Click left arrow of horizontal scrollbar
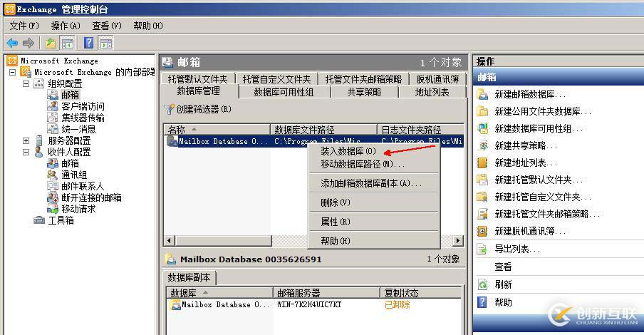This screenshot has height=335, width=644. (x=170, y=240)
